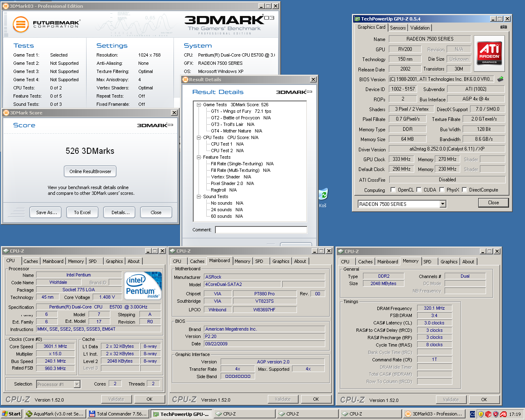Click the PT880 Pro chipset value
The image size is (525, 420).
265,294
